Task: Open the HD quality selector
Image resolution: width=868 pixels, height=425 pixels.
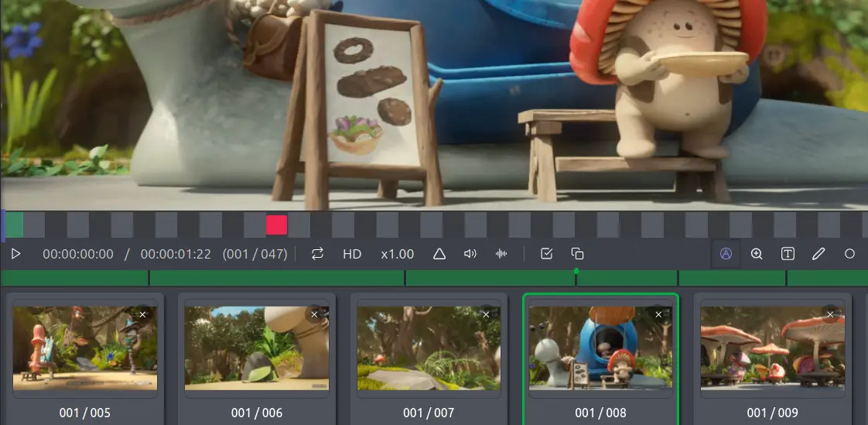Action: pos(352,254)
